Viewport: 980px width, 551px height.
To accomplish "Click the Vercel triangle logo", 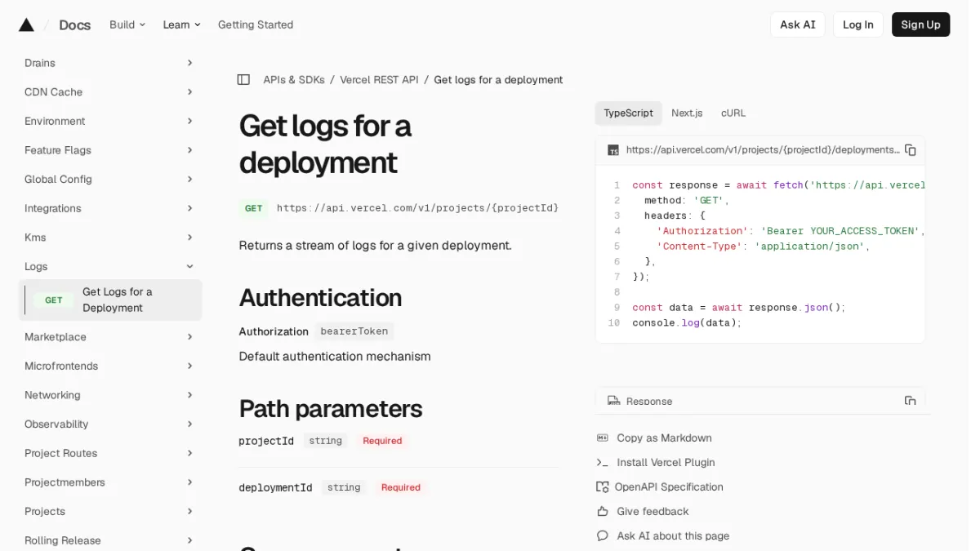I will (26, 24).
